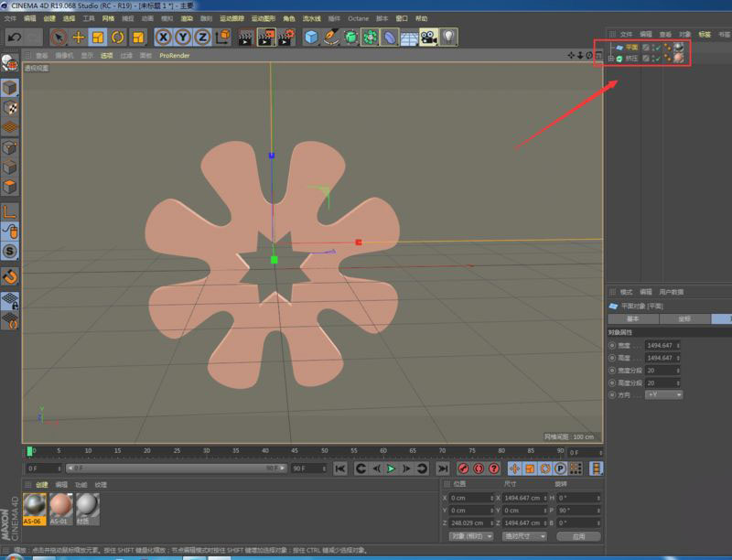This screenshot has width=732, height=560.
Task: Toggle the X axis lock
Action: tap(163, 37)
